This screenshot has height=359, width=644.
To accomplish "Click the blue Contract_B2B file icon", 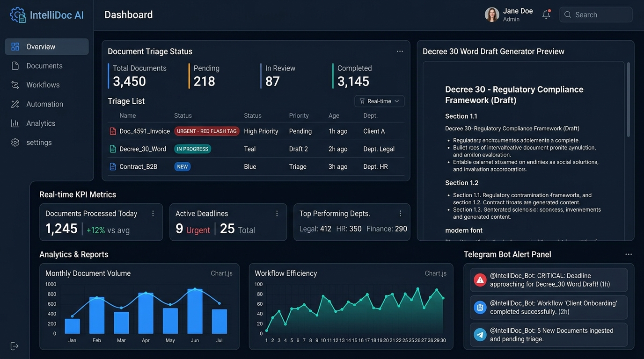I will coord(113,167).
